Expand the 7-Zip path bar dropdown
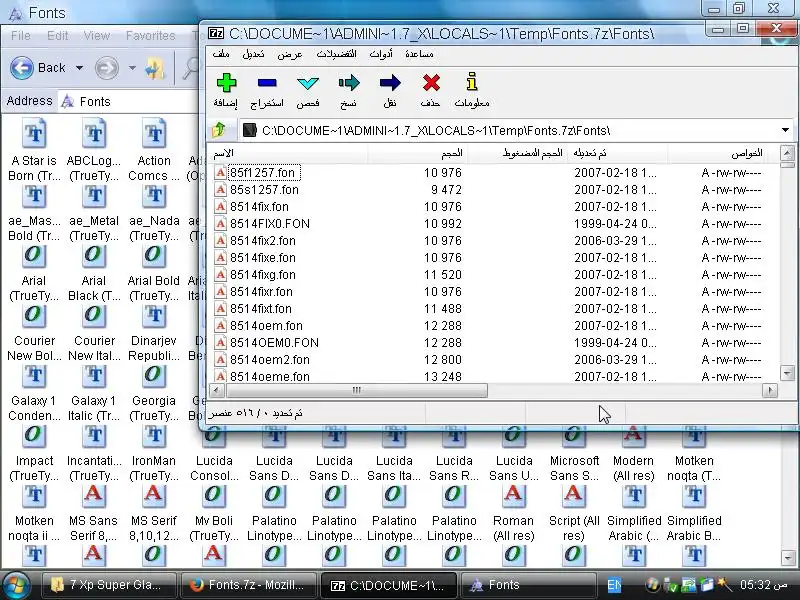Image resolution: width=800 pixels, height=600 pixels. (x=785, y=130)
